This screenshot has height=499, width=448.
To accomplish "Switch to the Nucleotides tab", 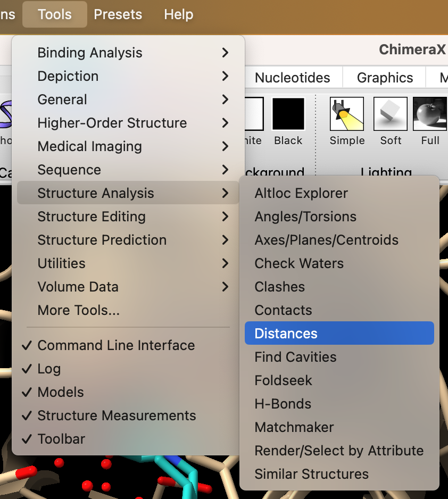I will coord(292,78).
